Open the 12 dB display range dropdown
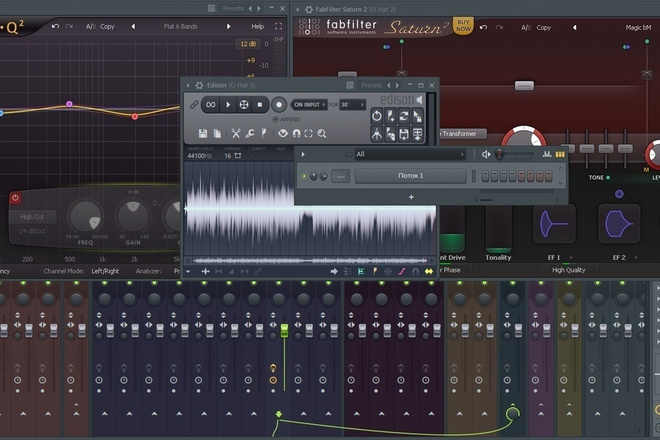660x440 pixels. pos(248,44)
